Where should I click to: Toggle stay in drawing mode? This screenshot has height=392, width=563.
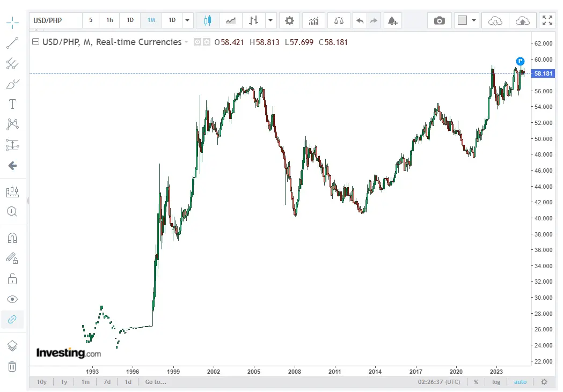click(x=12, y=258)
